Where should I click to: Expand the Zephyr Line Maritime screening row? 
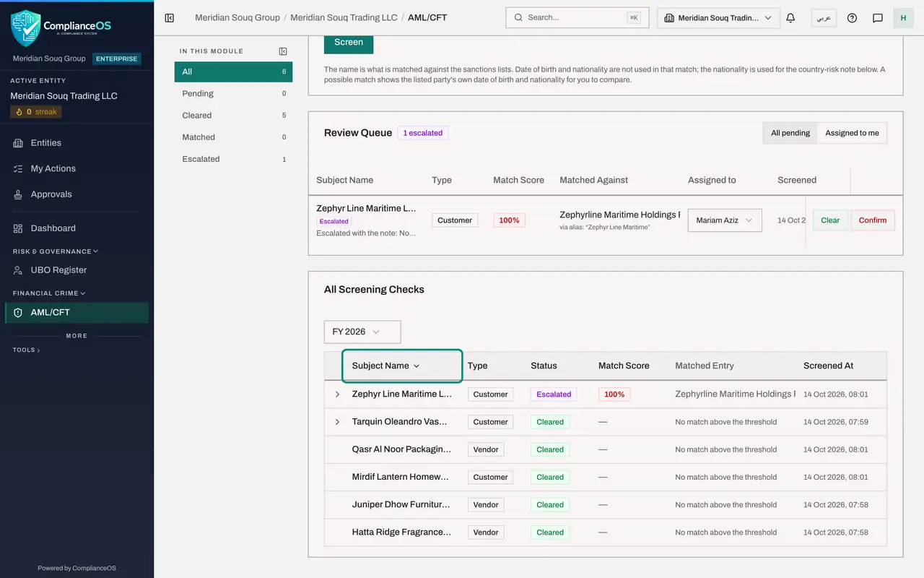(x=337, y=394)
